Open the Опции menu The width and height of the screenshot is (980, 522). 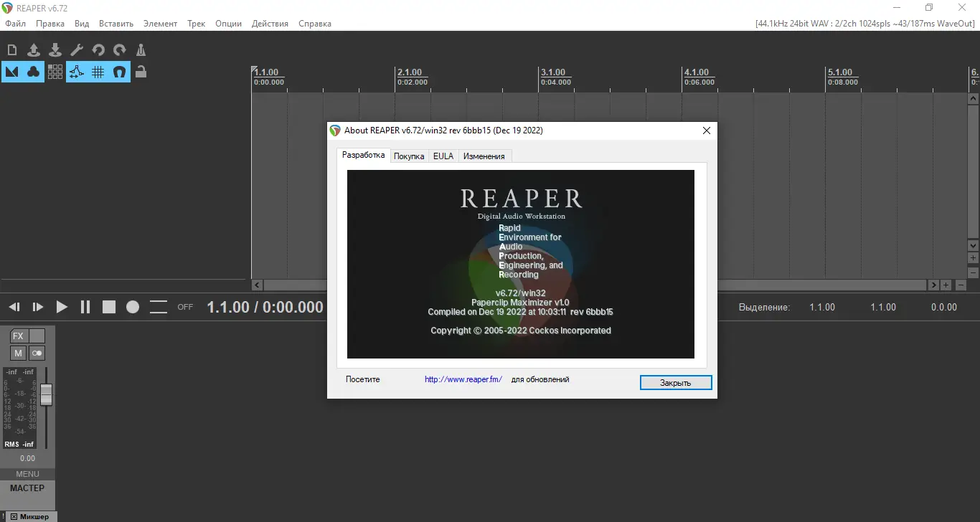pyautogui.click(x=229, y=24)
